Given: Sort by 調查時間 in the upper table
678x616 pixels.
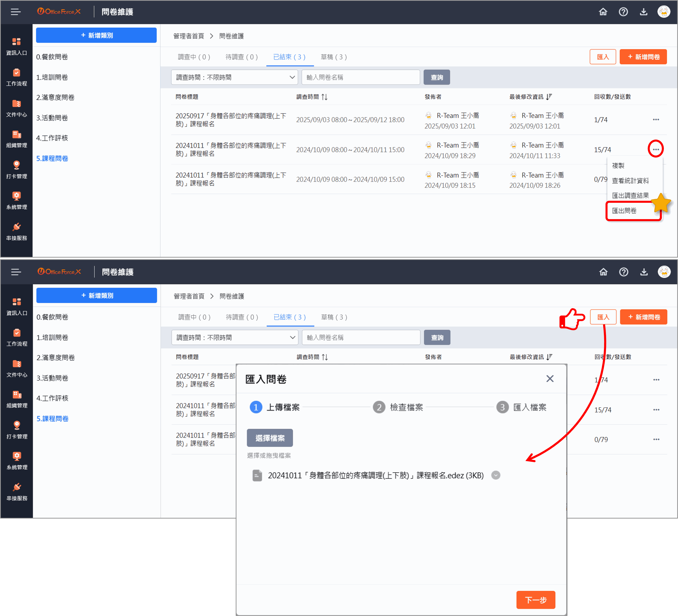Looking at the screenshot, I should (x=324, y=97).
